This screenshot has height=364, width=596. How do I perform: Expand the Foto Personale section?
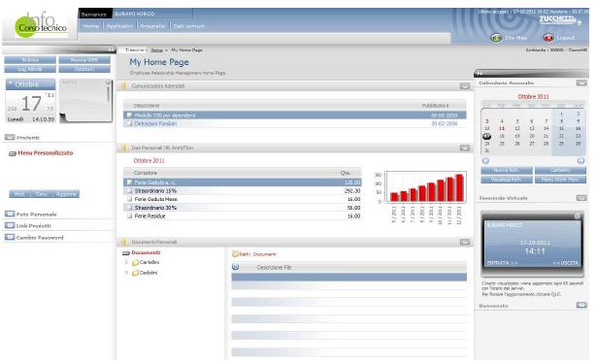click(x=10, y=214)
